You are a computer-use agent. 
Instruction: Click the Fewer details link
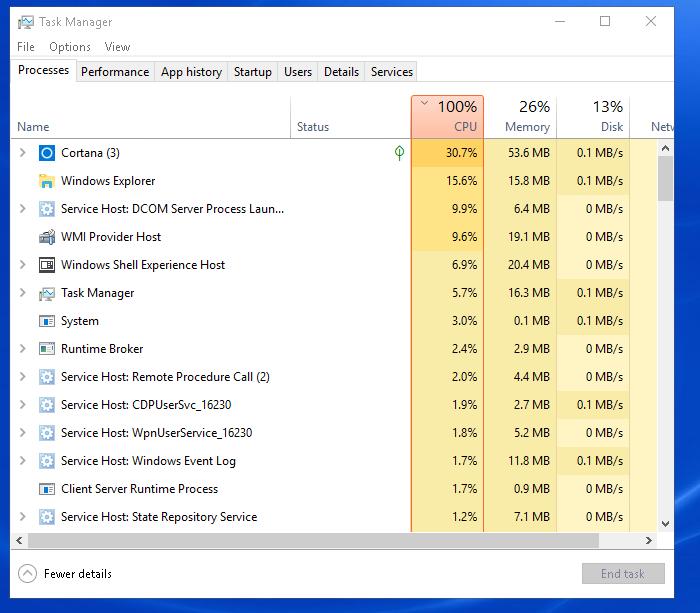click(x=78, y=574)
